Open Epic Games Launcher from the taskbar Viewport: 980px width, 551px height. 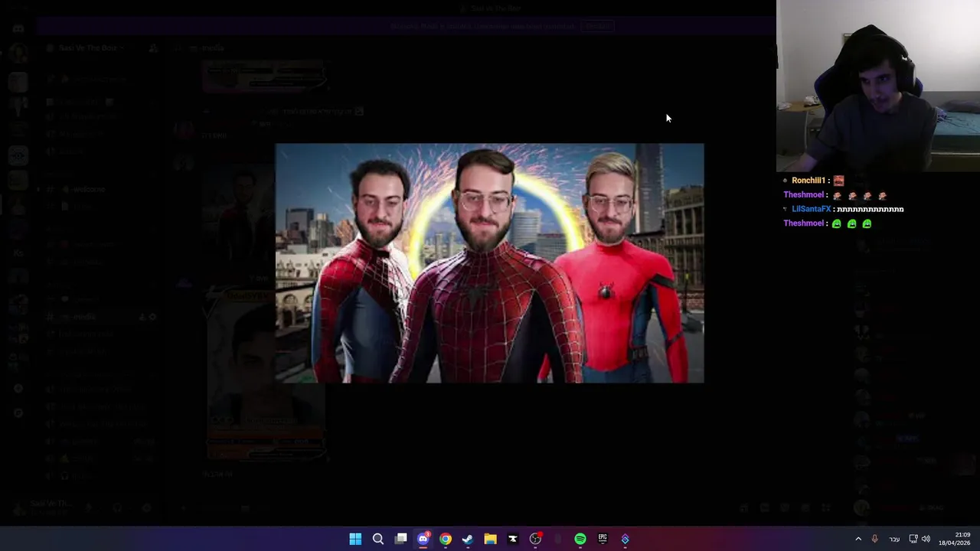(603, 539)
